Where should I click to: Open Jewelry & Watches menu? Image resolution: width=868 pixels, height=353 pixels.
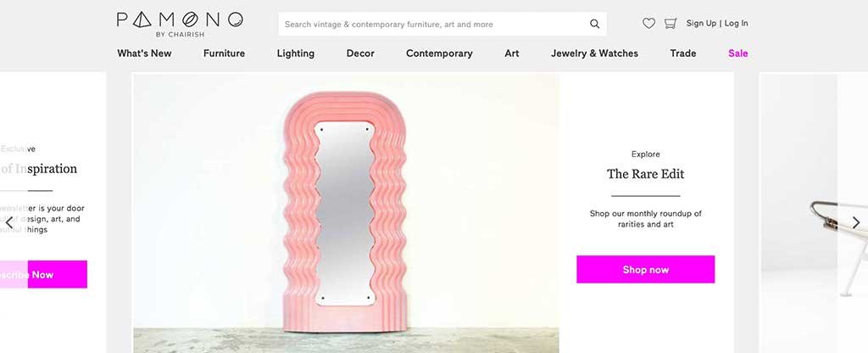[594, 53]
